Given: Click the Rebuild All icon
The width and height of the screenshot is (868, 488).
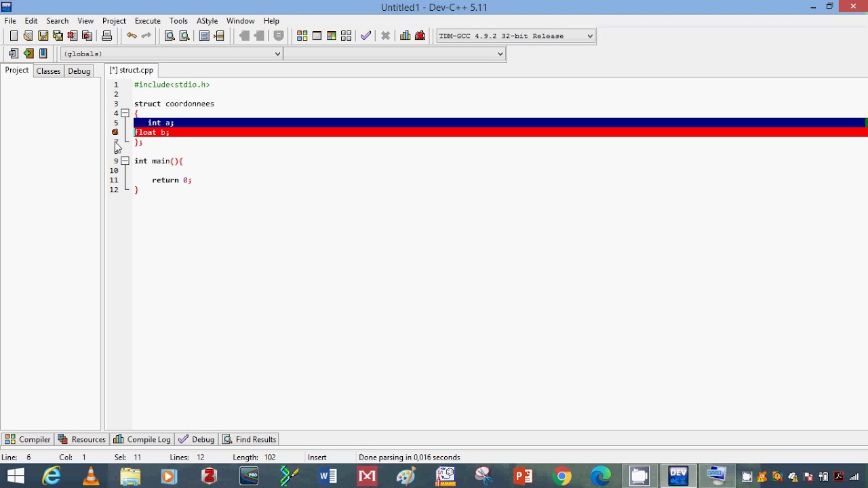Looking at the screenshot, I should pyautogui.click(x=347, y=36).
